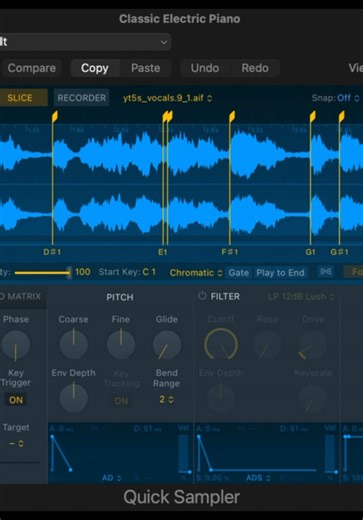
Task: Redo the parameter change
Action: pos(255,68)
